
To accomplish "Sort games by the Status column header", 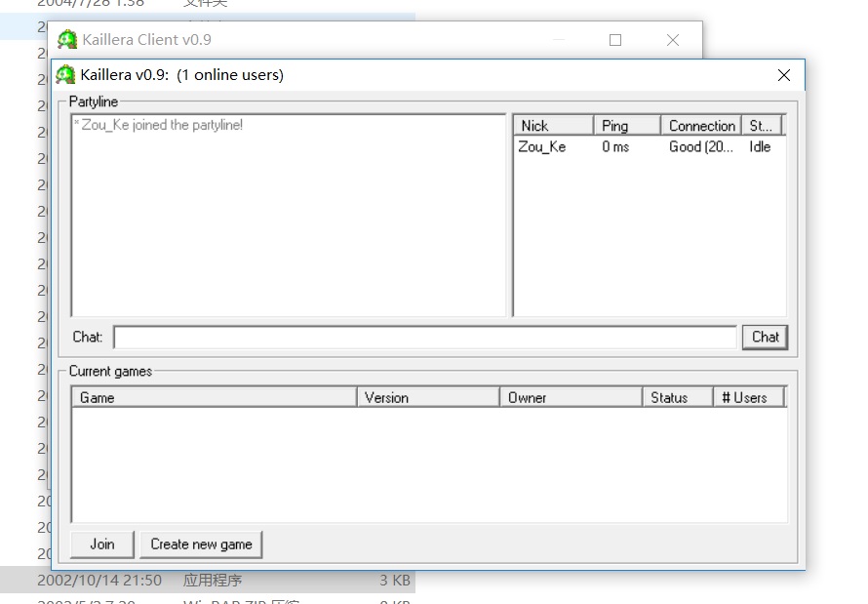I will 678,397.
